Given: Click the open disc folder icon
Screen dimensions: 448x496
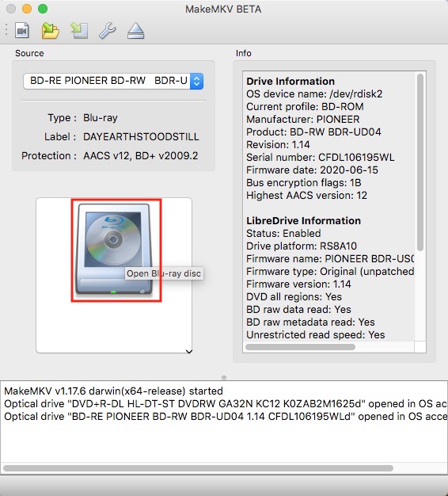Looking at the screenshot, I should click(x=50, y=31).
